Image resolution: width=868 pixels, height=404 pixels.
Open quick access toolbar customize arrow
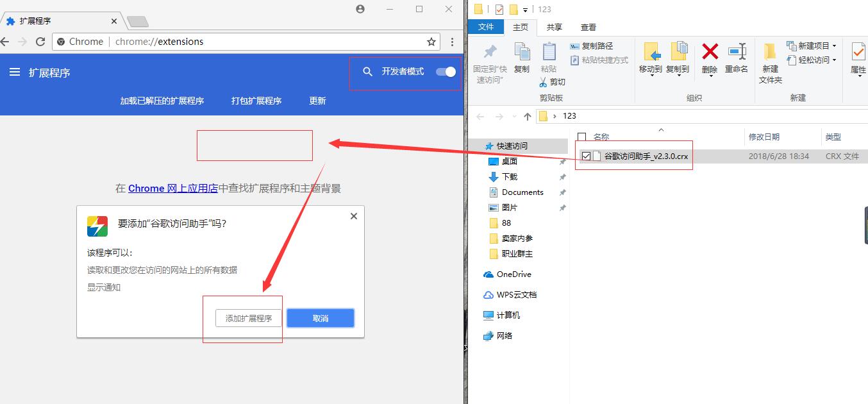tap(526, 10)
